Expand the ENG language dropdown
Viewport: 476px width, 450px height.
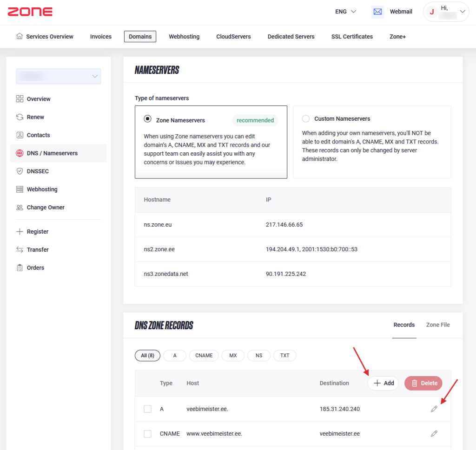tap(345, 12)
